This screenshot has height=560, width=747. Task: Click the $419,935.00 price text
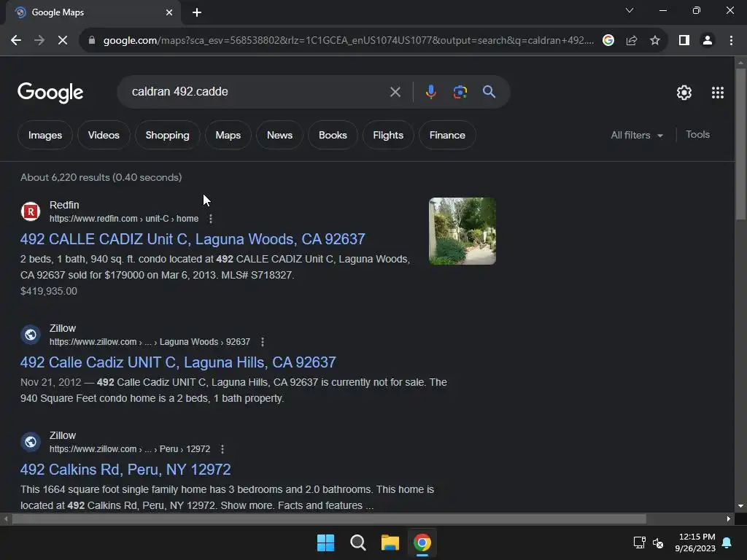(49, 291)
